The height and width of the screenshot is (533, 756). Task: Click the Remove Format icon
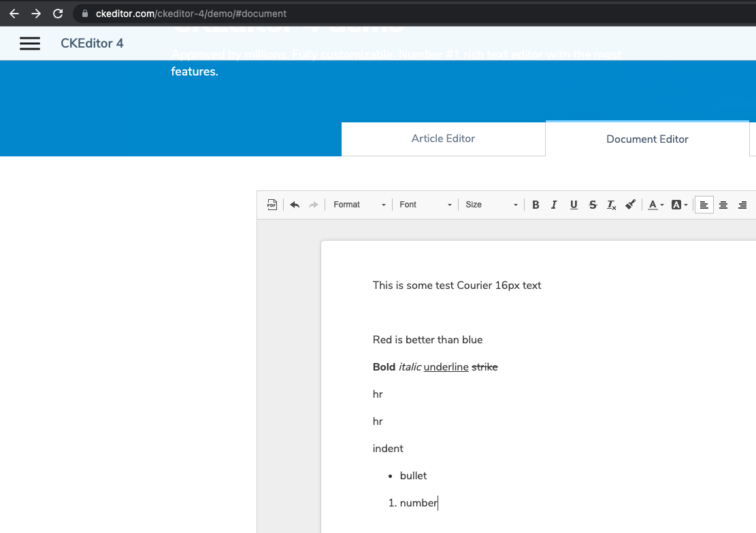click(611, 205)
